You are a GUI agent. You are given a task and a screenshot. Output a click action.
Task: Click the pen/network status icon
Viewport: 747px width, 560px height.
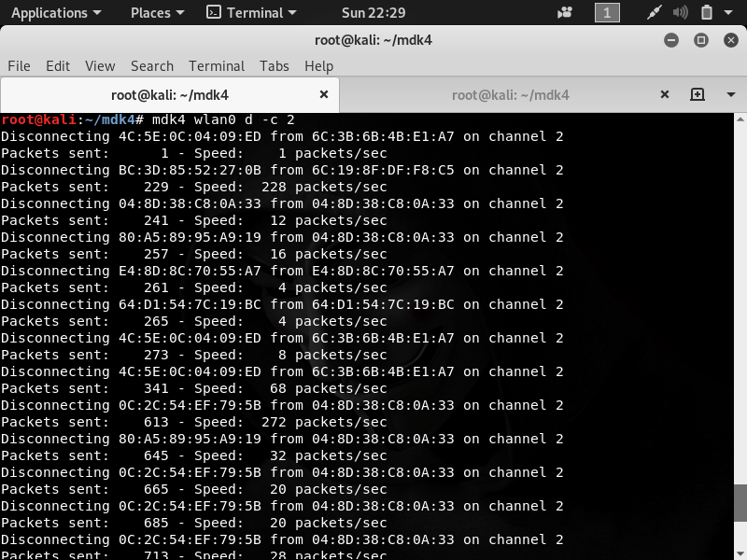pyautogui.click(x=655, y=13)
